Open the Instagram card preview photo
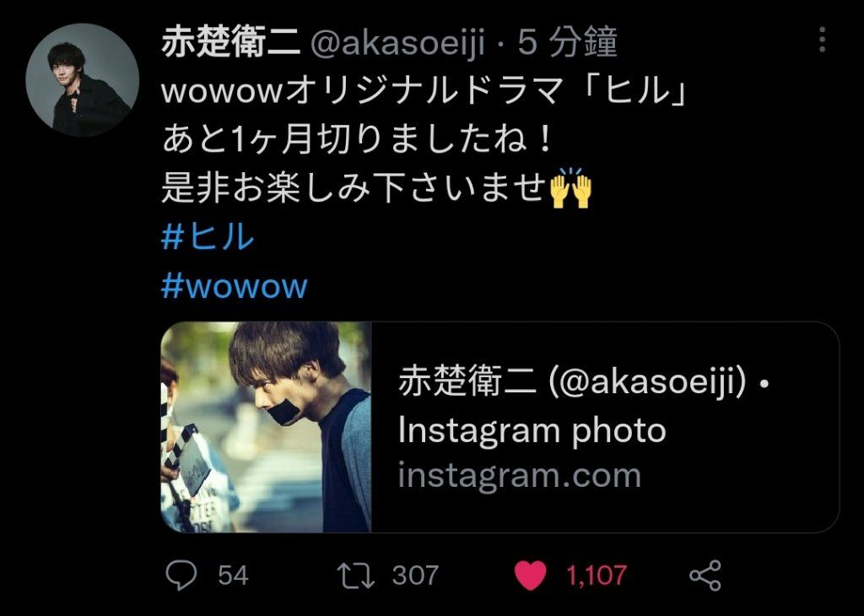864x616 pixels. pos(266,427)
